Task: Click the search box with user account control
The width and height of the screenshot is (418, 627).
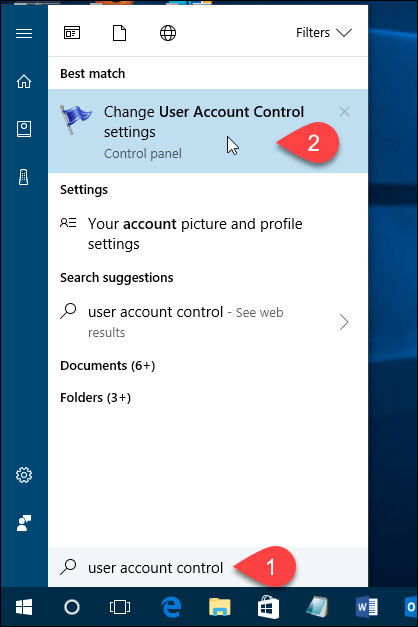Action: pos(208,567)
